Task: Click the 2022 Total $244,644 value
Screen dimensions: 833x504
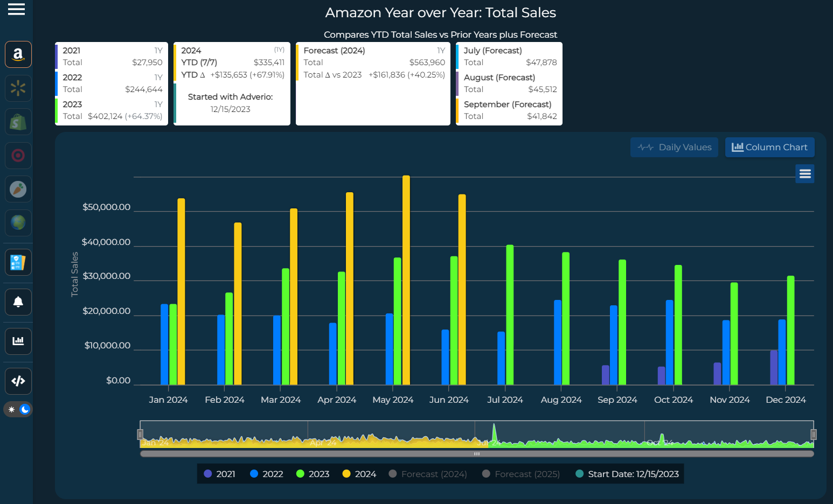Action: point(144,89)
